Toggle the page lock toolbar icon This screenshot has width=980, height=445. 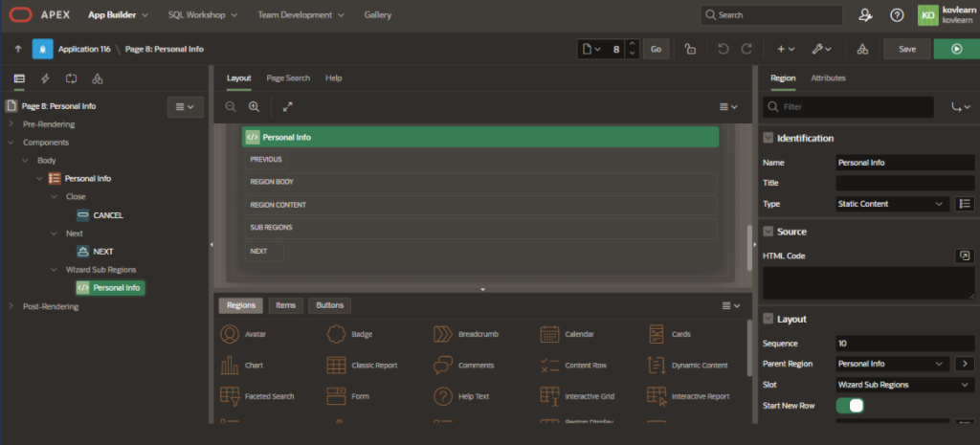pos(690,49)
